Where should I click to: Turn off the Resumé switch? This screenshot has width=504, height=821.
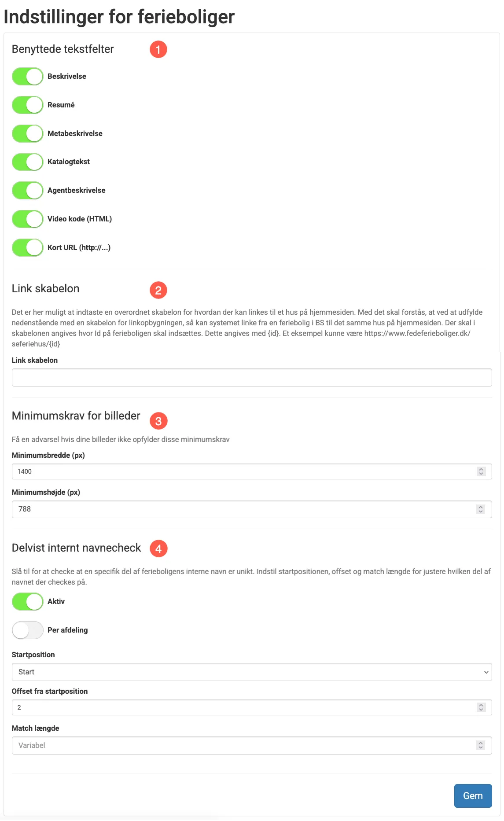[27, 105]
